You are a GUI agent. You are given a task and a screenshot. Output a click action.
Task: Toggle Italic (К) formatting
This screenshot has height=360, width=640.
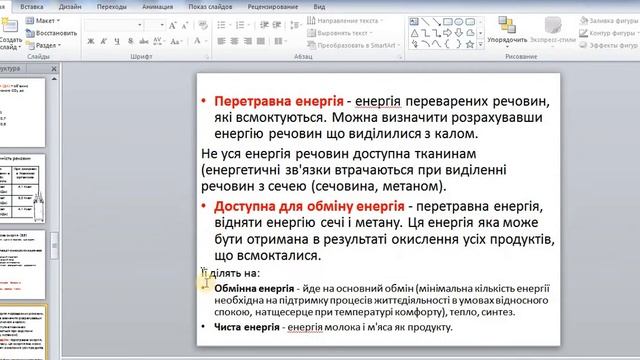pos(104,41)
